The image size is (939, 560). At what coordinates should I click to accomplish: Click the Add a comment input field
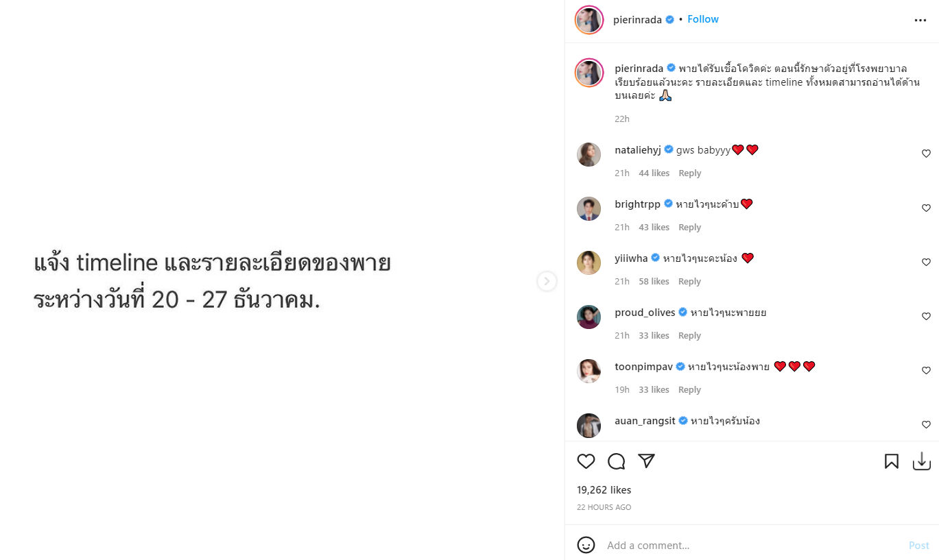click(686, 545)
